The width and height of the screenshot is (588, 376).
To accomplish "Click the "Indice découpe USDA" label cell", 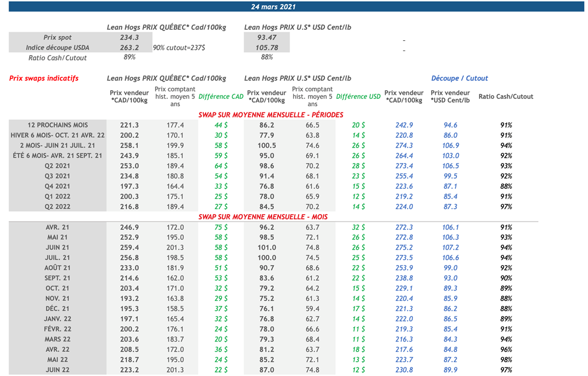I will coord(57,48).
